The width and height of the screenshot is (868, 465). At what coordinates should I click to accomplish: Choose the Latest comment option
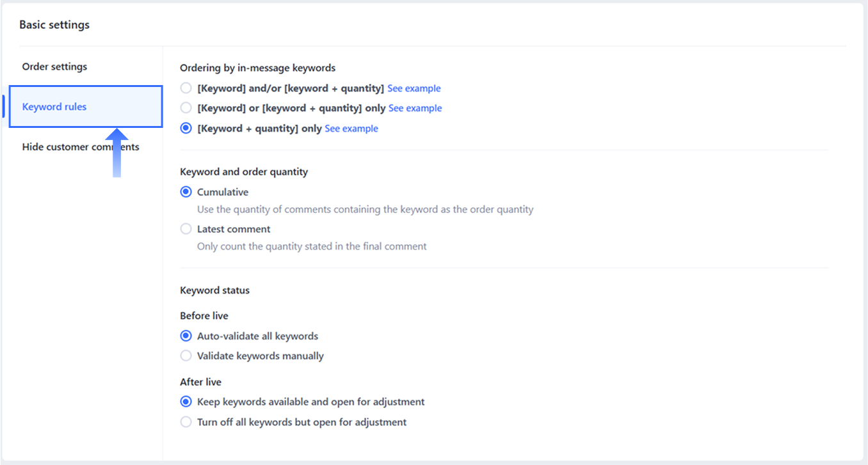click(x=186, y=229)
